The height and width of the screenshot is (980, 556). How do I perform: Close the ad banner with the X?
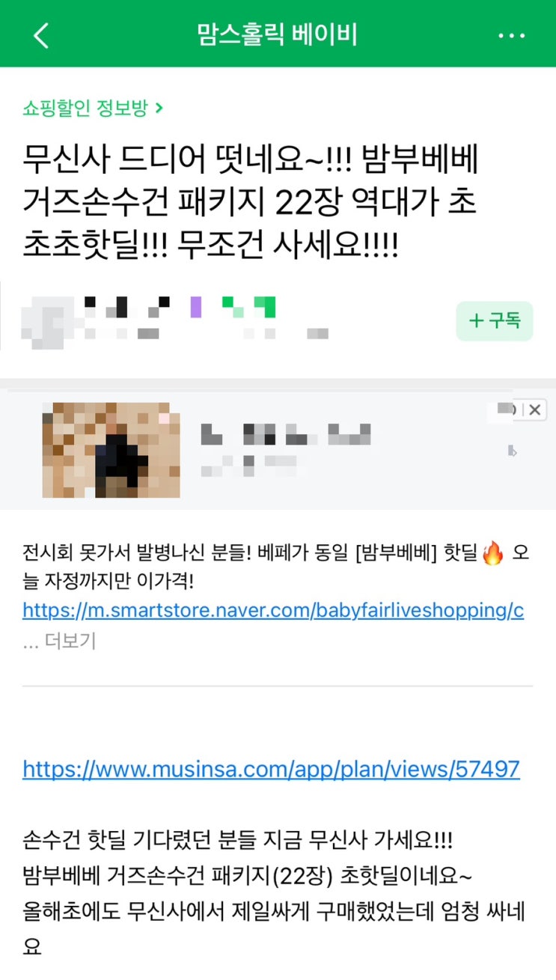point(534,410)
